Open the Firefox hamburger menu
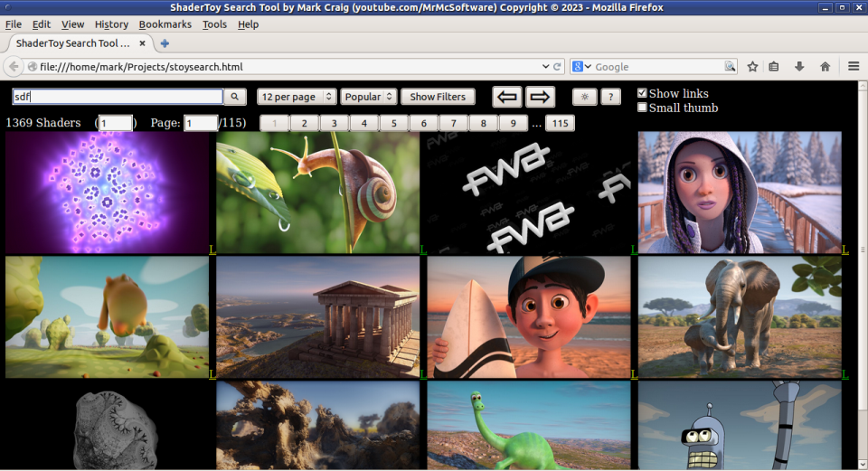This screenshot has width=868, height=471. (853, 66)
